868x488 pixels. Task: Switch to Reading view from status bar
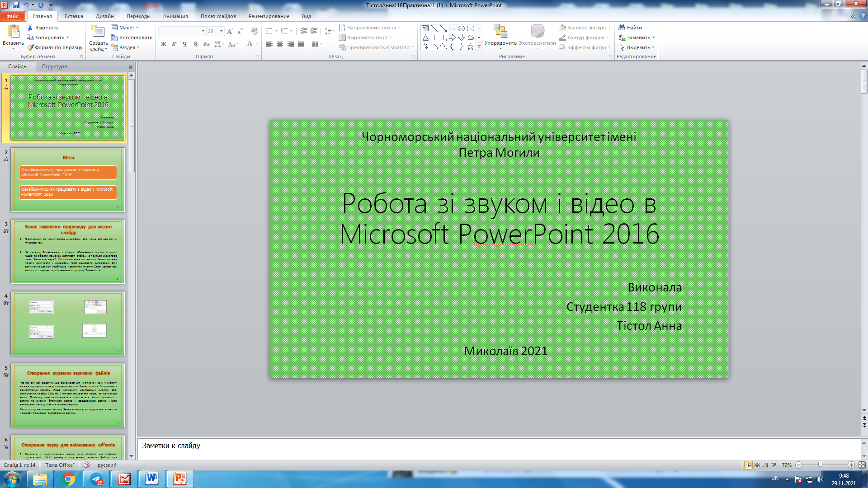click(765, 465)
